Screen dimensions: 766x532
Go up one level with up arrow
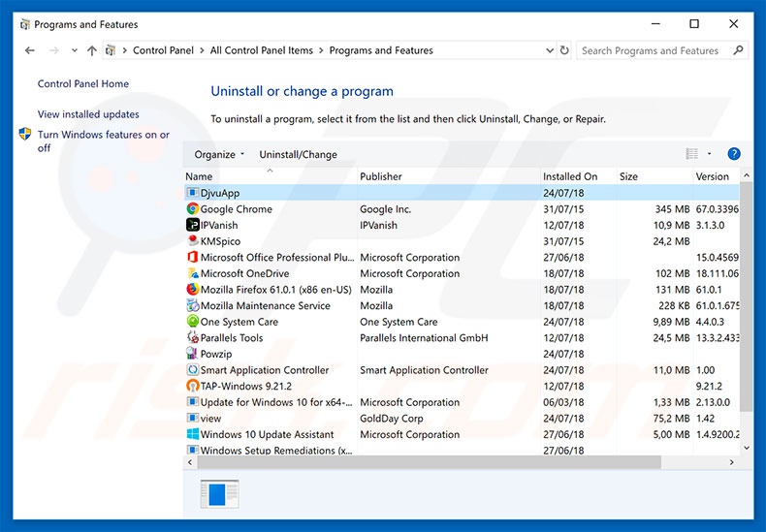pos(92,50)
